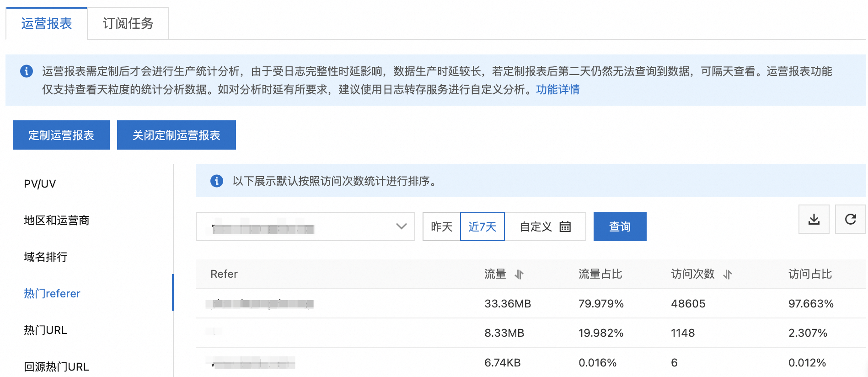
Task: Click the 0.016% traffic share cell
Action: pyautogui.click(x=598, y=363)
